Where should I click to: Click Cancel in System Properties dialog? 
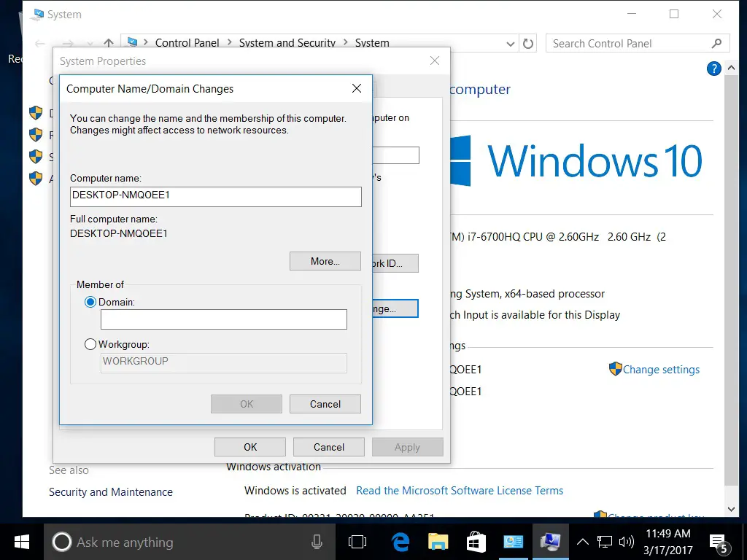[329, 447]
